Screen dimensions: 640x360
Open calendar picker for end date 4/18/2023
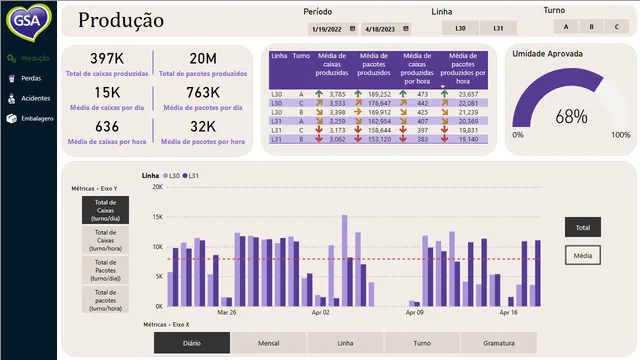406,29
